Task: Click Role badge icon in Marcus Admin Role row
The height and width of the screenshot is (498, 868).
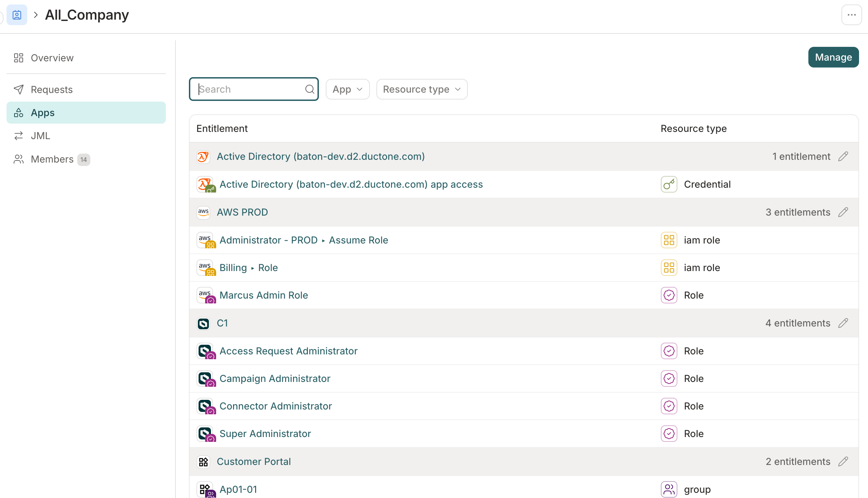Action: coord(669,295)
